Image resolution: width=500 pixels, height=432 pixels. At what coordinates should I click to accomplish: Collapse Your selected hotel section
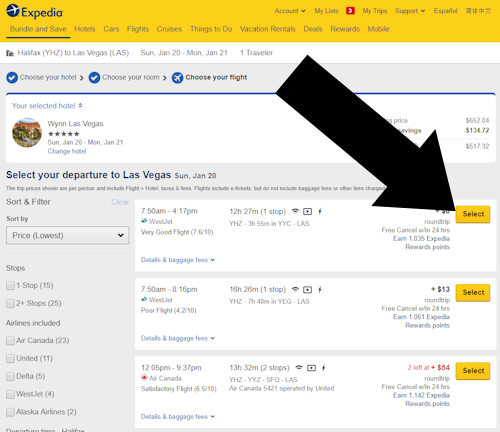pos(47,106)
